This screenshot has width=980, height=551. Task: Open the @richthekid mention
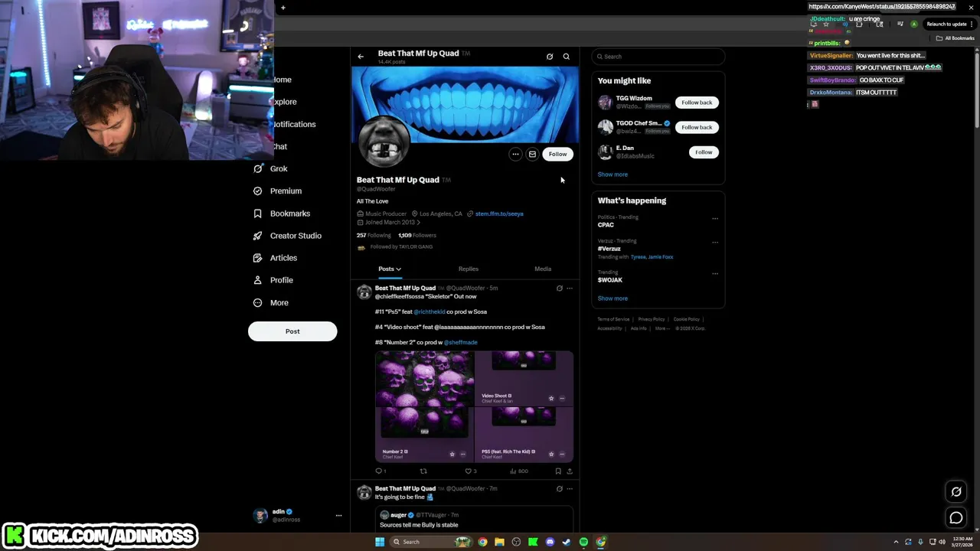point(430,311)
